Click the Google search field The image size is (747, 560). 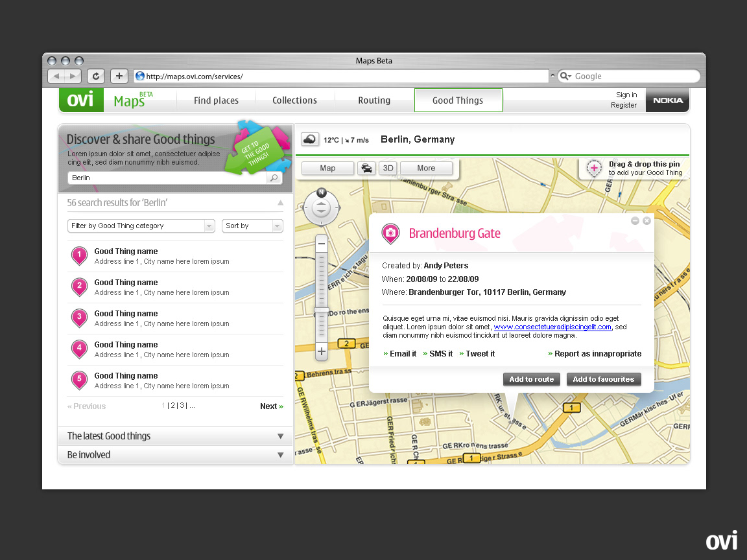pyautogui.click(x=629, y=76)
